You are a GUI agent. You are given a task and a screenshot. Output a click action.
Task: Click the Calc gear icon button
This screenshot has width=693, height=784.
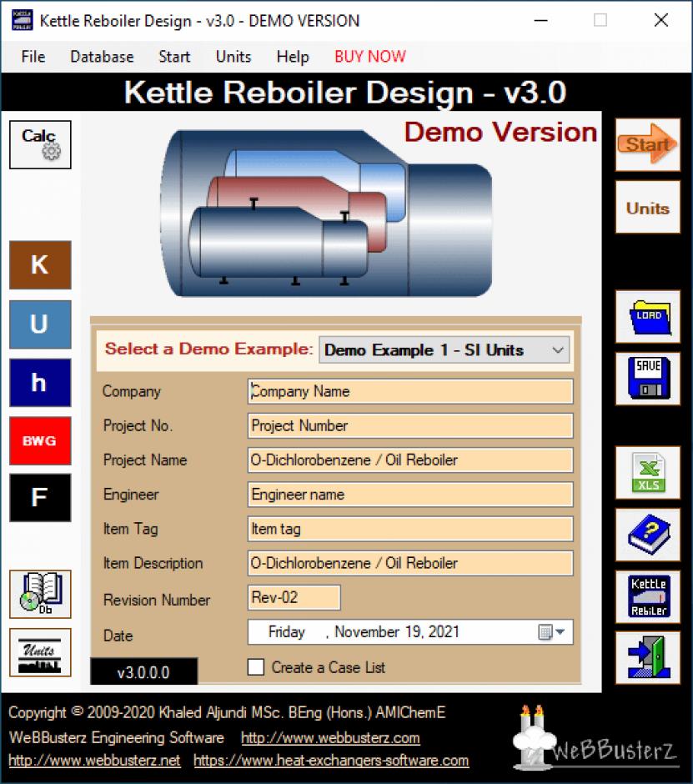click(40, 144)
